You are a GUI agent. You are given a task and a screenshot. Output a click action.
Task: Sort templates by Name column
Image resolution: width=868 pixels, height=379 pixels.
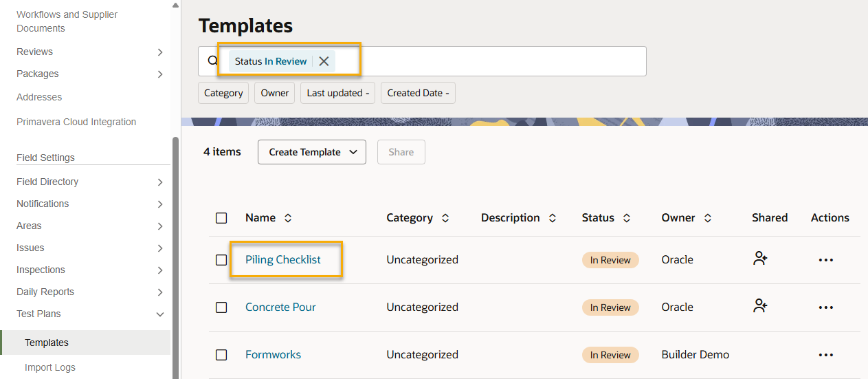coord(288,218)
